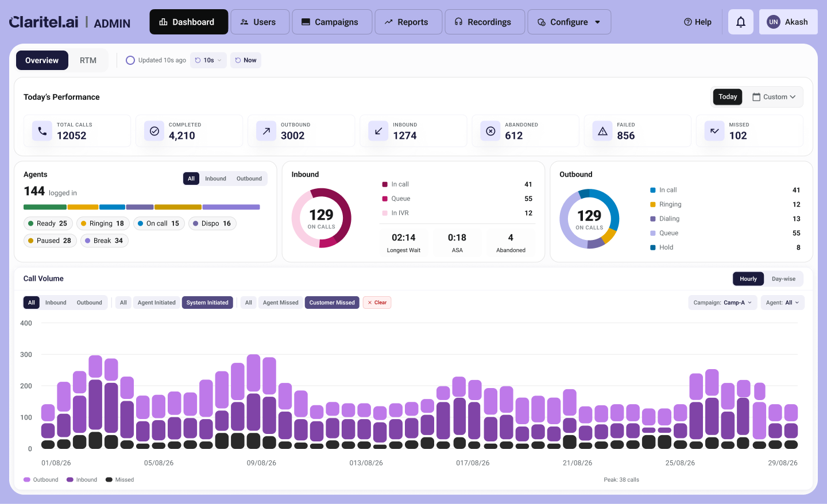Click the Users people icon
Viewport: 827px width, 504px height.
click(244, 22)
